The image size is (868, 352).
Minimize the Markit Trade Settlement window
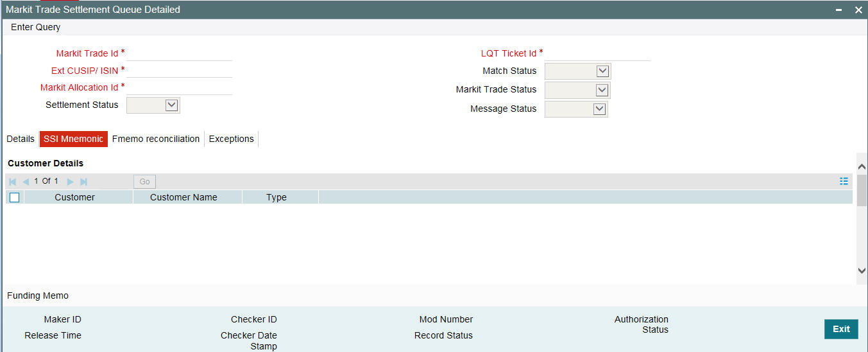pos(840,10)
